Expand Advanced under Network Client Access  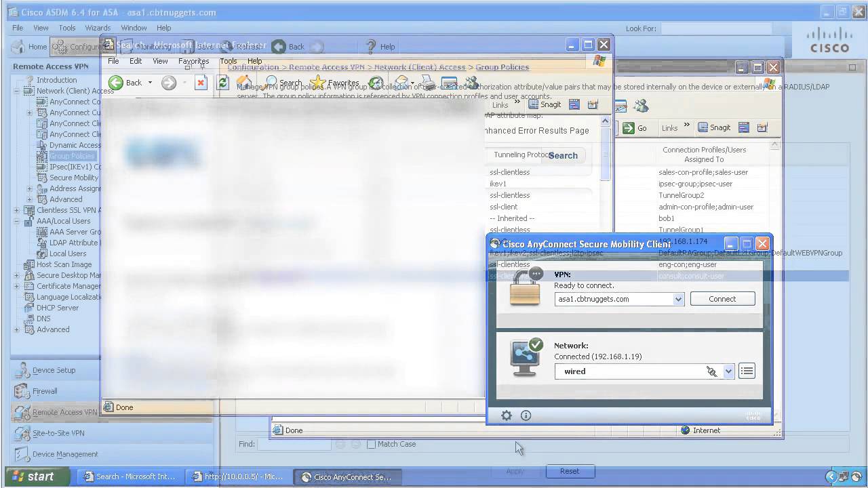[x=29, y=199]
